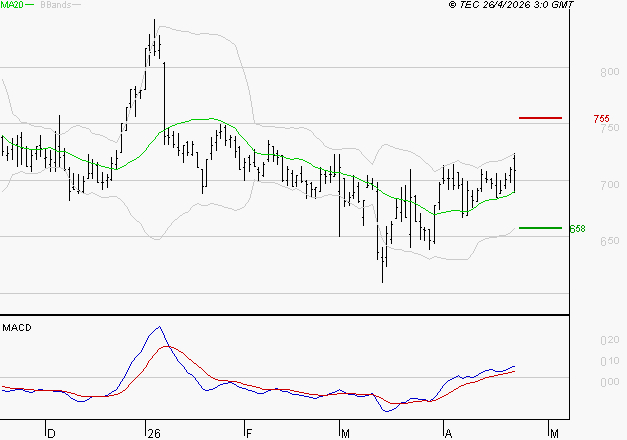Click the TEC copyright timestamp text
The height and width of the screenshot is (440, 627).
pos(511,4)
